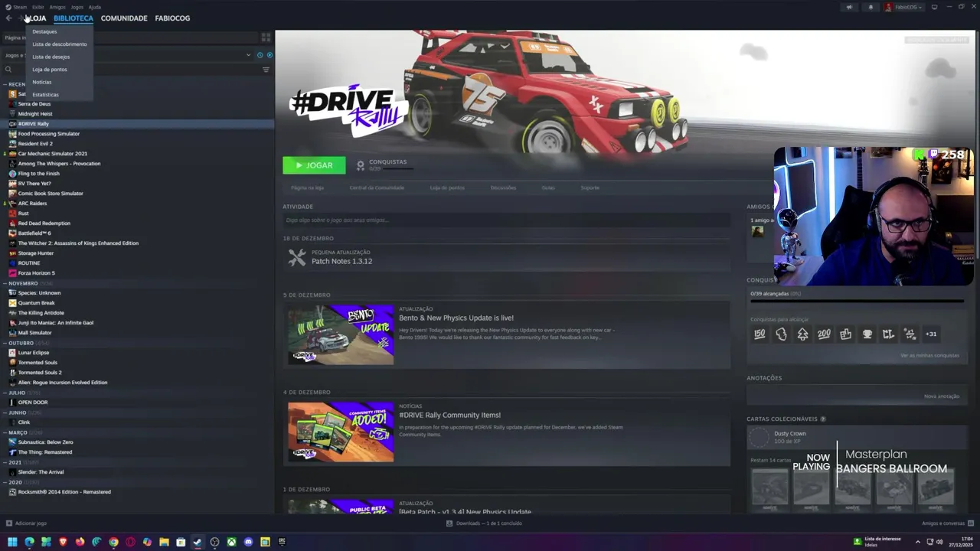Open the notifications bell
980x551 pixels.
(871, 7)
